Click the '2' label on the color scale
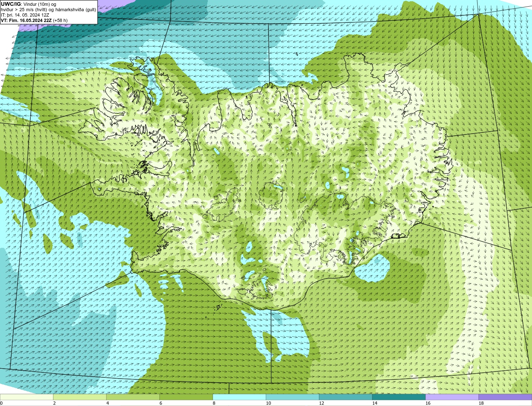Screen dimensions: 532x406 (x=54, y=403)
